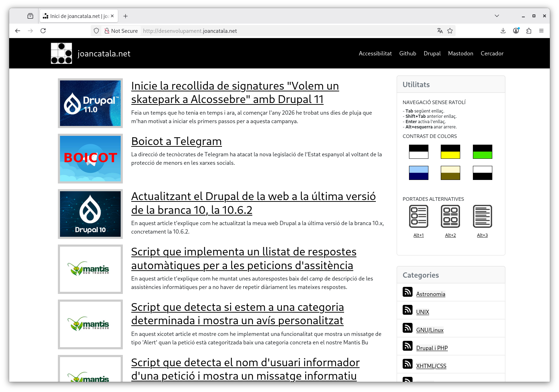
Task: Open the 'llistat de respostes automàtiques' article
Action: 244,258
